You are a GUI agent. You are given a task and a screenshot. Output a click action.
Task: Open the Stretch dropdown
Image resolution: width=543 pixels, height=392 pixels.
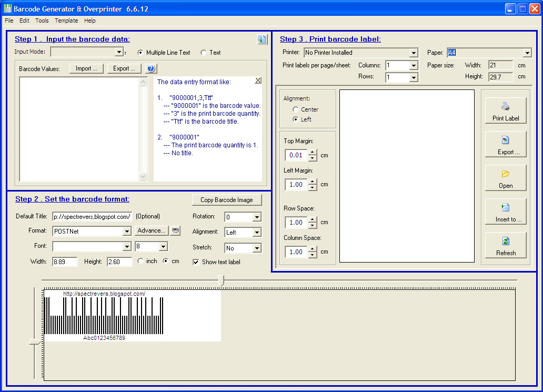click(257, 248)
